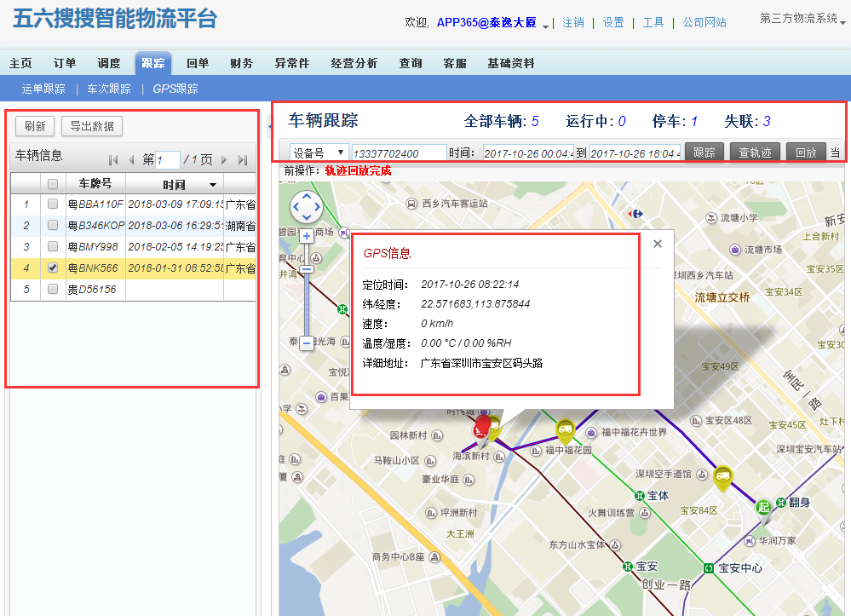Click the 宝安 metro station icon
The width and height of the screenshot is (851, 616).
pos(628,567)
